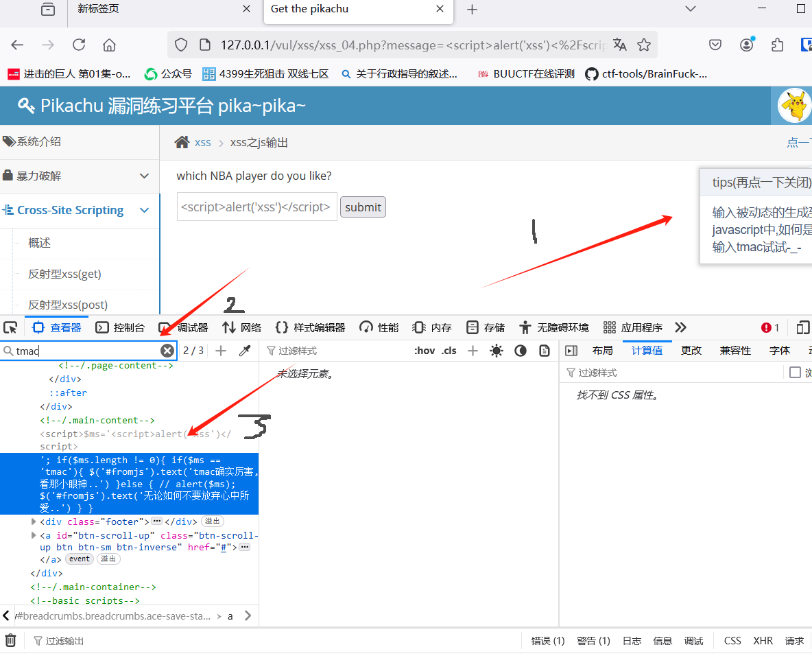The image size is (812, 656).
Task: Open the Firefox account menu
Action: (747, 45)
